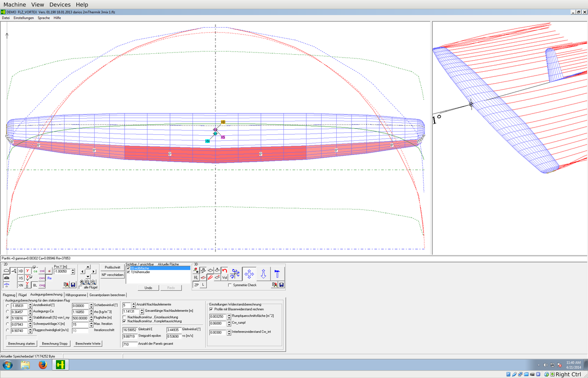Viewport: 588px width, 378px height.
Task: Increase the Pos.Y value with the spinner
Action: [x=73, y=270]
